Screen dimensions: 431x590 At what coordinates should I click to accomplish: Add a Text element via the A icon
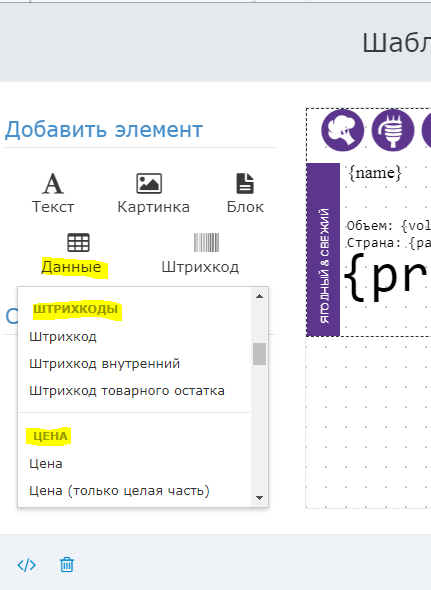click(53, 184)
